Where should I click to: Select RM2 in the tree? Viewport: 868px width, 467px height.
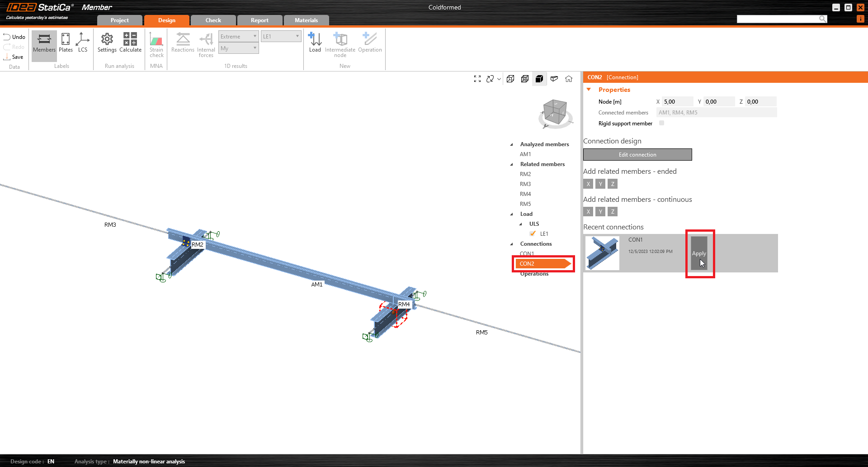pos(525,174)
